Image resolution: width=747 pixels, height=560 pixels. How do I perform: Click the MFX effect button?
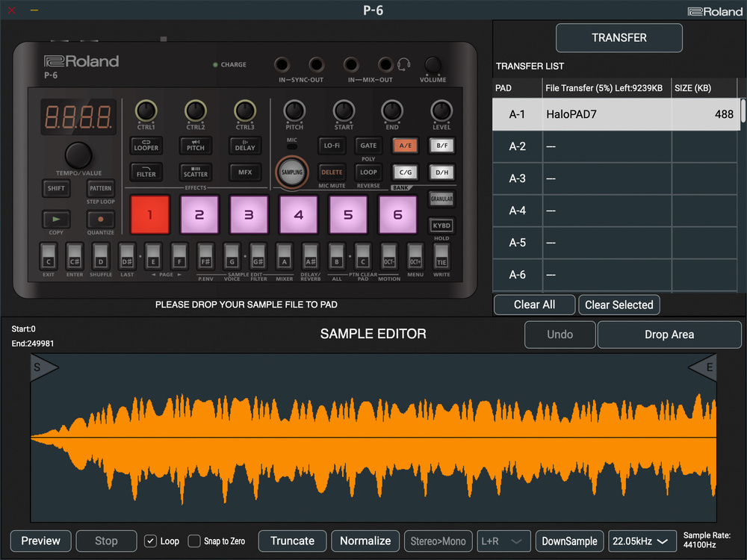pyautogui.click(x=245, y=172)
